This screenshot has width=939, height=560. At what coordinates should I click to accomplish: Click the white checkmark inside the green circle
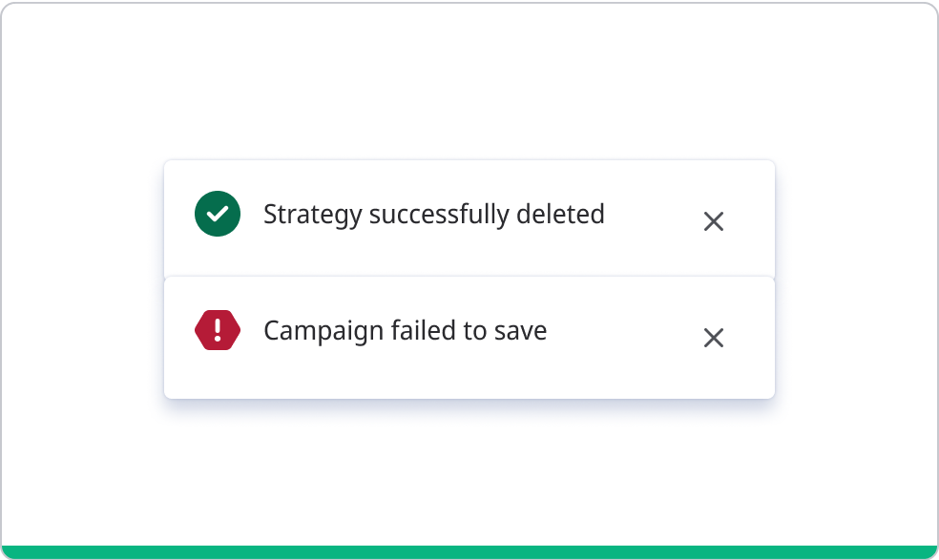[x=218, y=214]
